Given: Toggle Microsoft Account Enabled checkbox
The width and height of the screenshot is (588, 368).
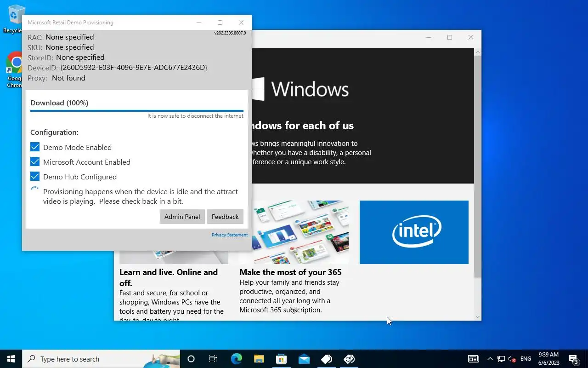Looking at the screenshot, I should [35, 162].
